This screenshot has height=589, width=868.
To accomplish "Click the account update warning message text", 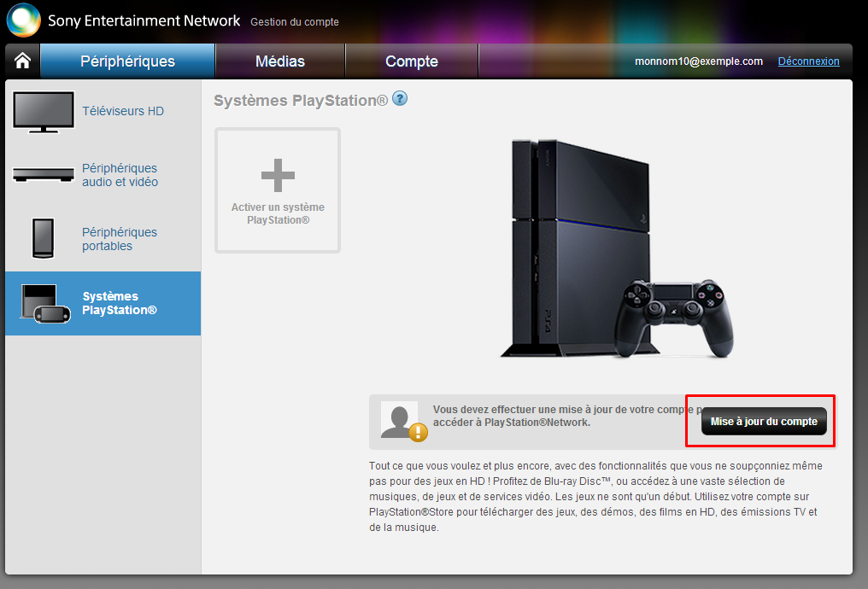I will click(567, 416).
